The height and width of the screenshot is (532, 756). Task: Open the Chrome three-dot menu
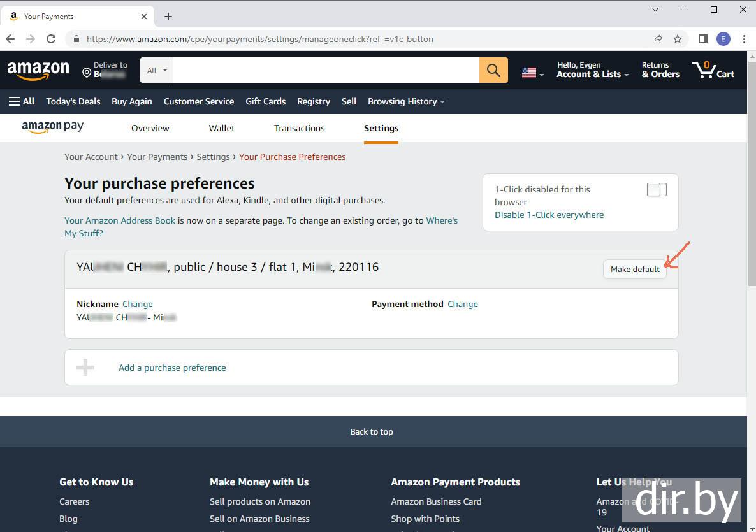(x=744, y=39)
